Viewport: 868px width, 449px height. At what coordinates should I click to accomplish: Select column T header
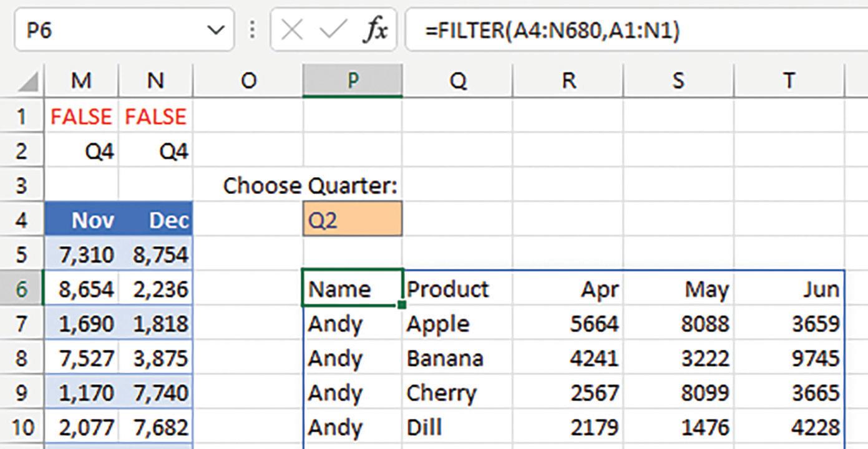789,80
